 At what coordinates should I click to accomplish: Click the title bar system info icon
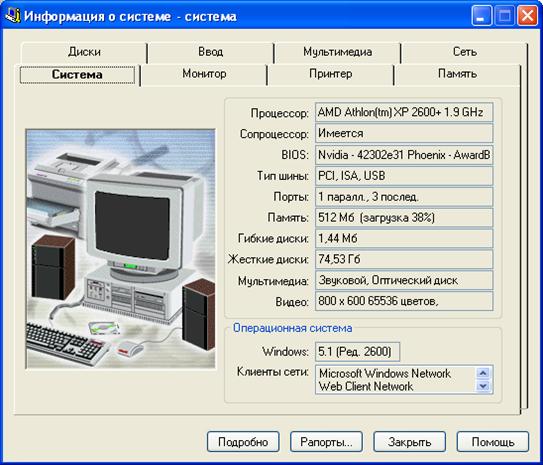coord(13,15)
